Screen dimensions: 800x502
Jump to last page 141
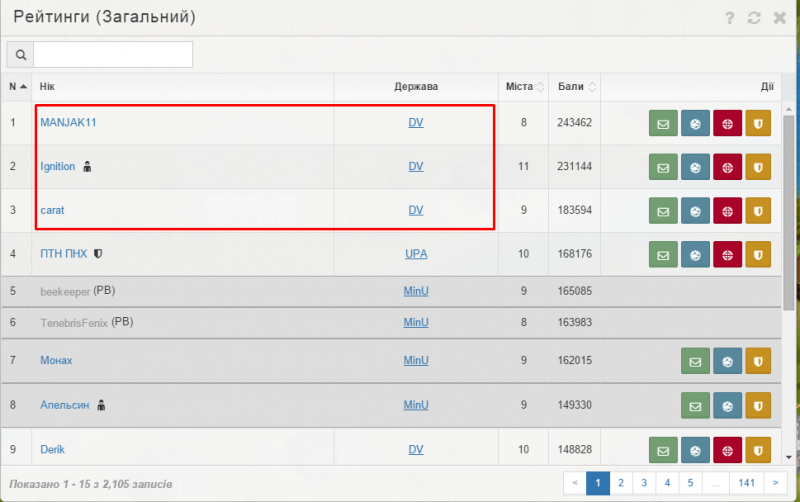click(744, 482)
